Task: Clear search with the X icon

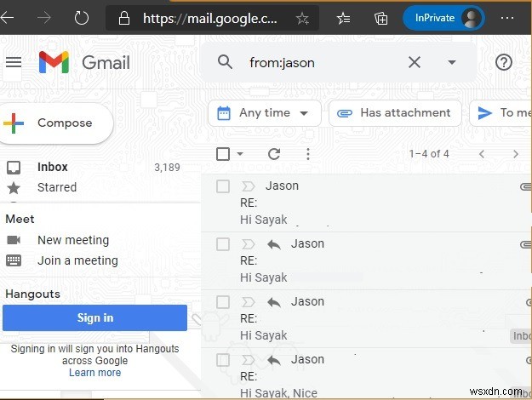Action: 415,62
